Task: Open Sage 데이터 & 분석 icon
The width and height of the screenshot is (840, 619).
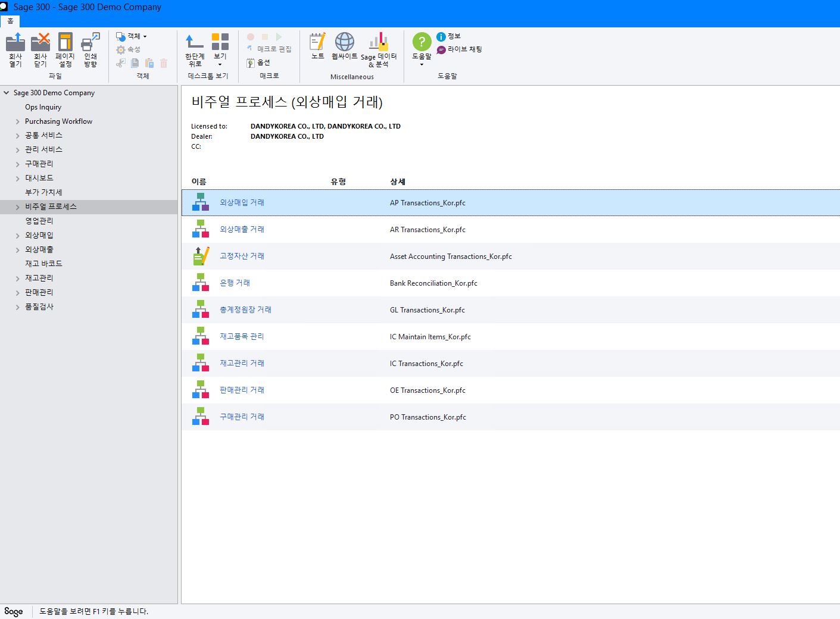Action: [x=379, y=50]
